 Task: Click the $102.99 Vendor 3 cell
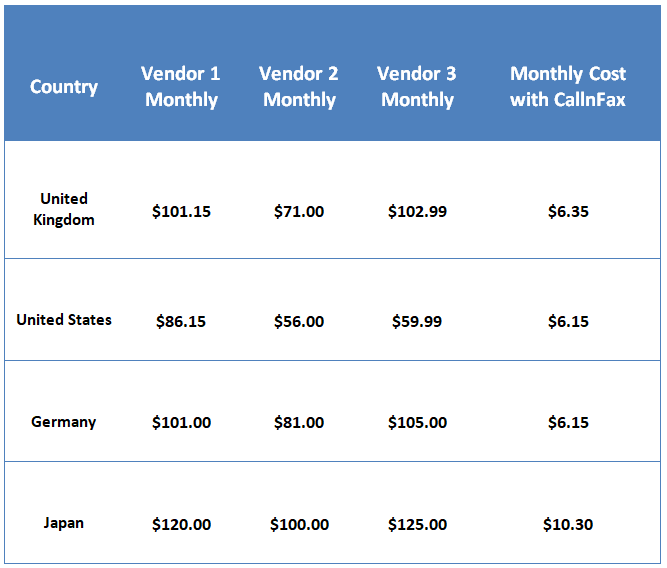click(x=417, y=211)
